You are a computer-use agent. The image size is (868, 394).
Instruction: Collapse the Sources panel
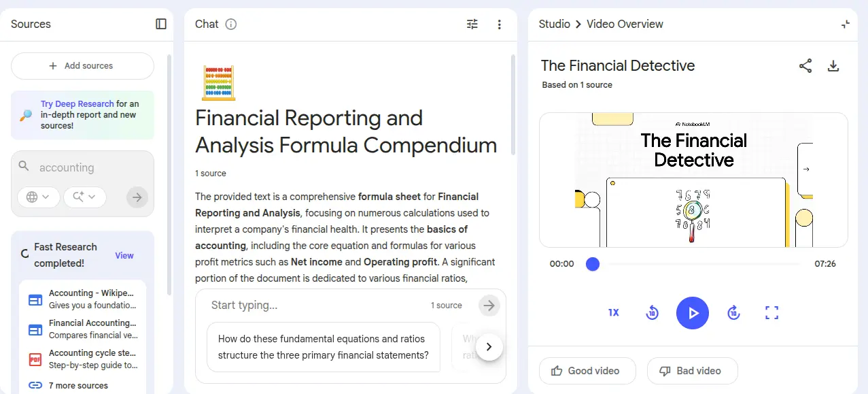pyautogui.click(x=161, y=24)
